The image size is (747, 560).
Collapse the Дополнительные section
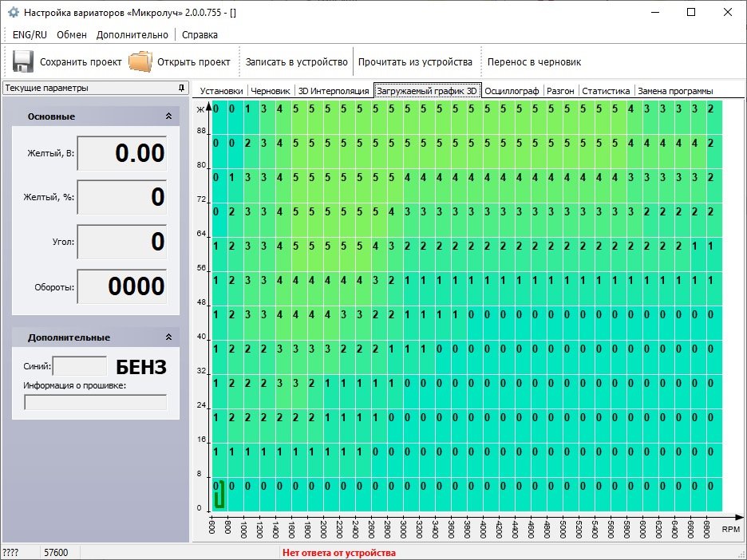pyautogui.click(x=168, y=337)
